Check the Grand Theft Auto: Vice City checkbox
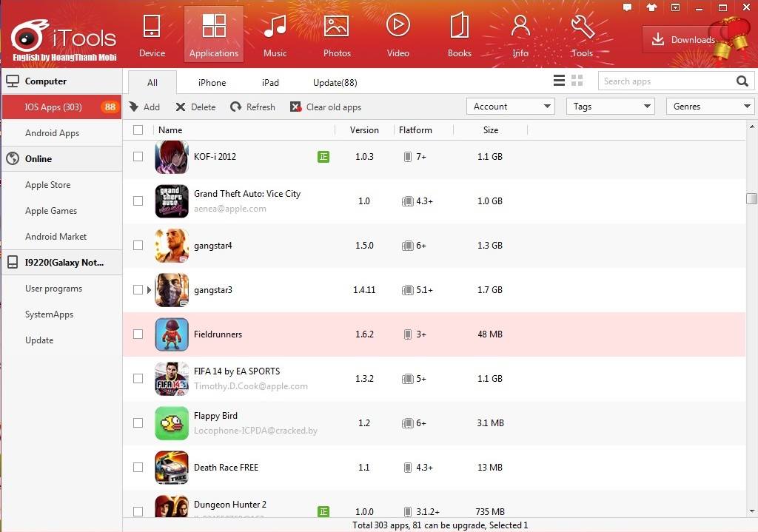 (x=138, y=201)
